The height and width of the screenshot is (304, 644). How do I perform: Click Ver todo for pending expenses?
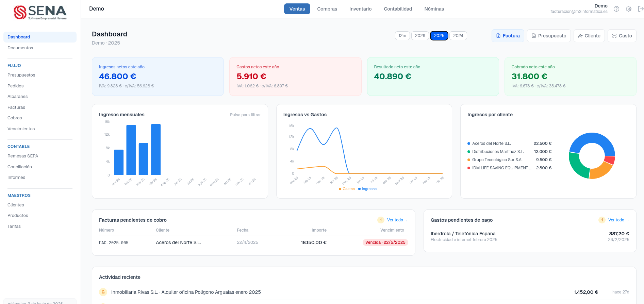tap(618, 220)
